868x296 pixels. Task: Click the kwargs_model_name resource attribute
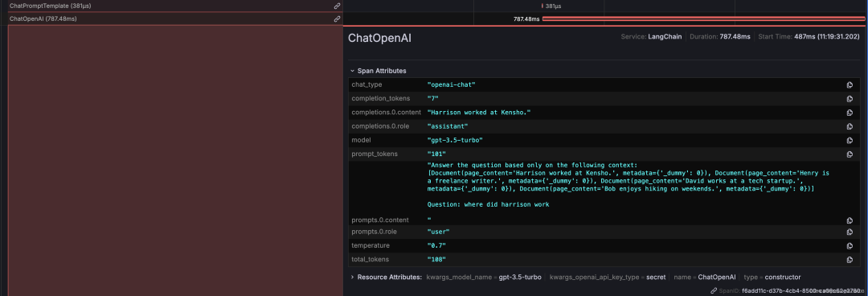click(x=484, y=277)
